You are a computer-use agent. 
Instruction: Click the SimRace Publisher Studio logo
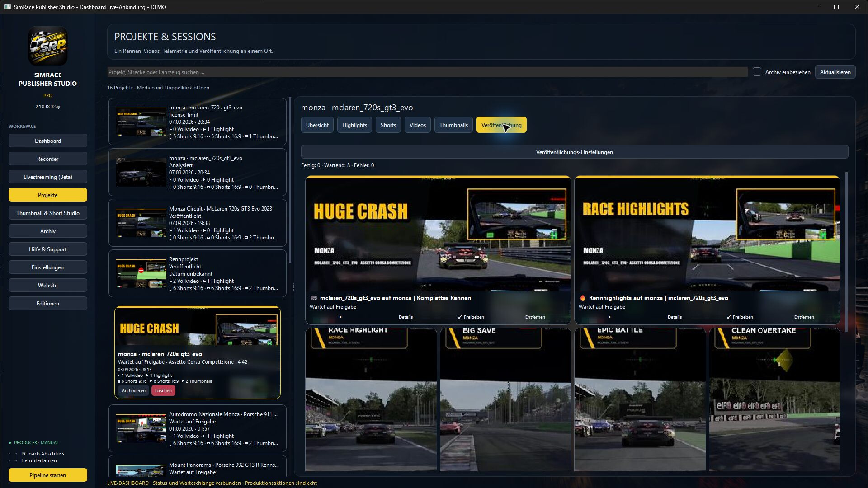pos(48,46)
